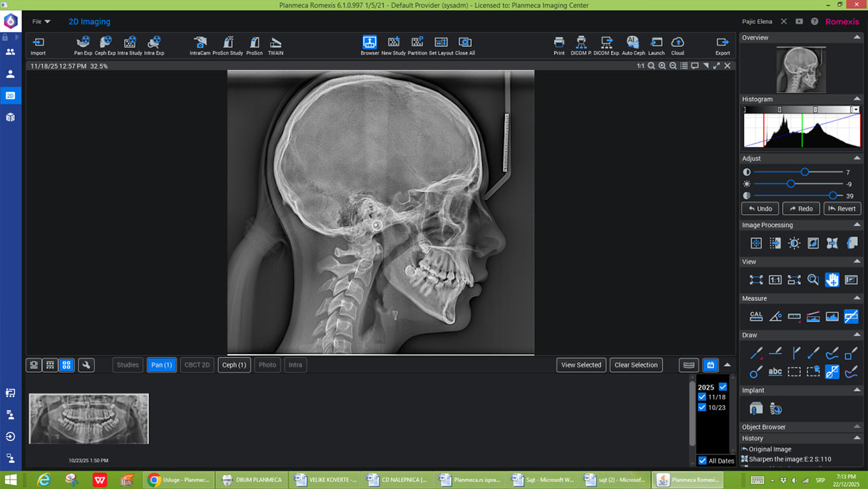868x489 pixels.
Task: Open the panoramic X-ray thumbnail
Action: point(89,418)
